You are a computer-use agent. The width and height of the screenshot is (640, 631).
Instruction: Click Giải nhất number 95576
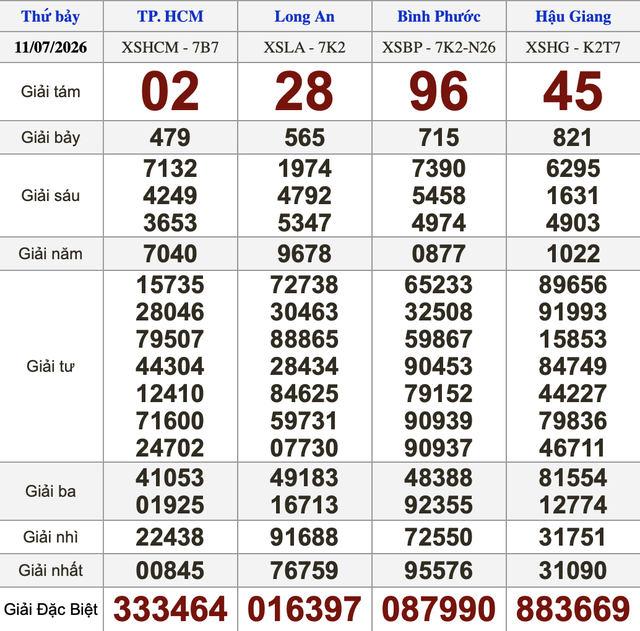point(439,570)
